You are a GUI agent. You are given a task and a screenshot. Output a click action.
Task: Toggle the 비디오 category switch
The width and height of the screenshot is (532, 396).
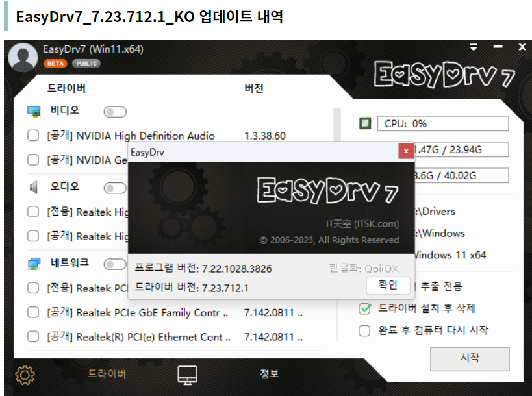click(x=115, y=112)
